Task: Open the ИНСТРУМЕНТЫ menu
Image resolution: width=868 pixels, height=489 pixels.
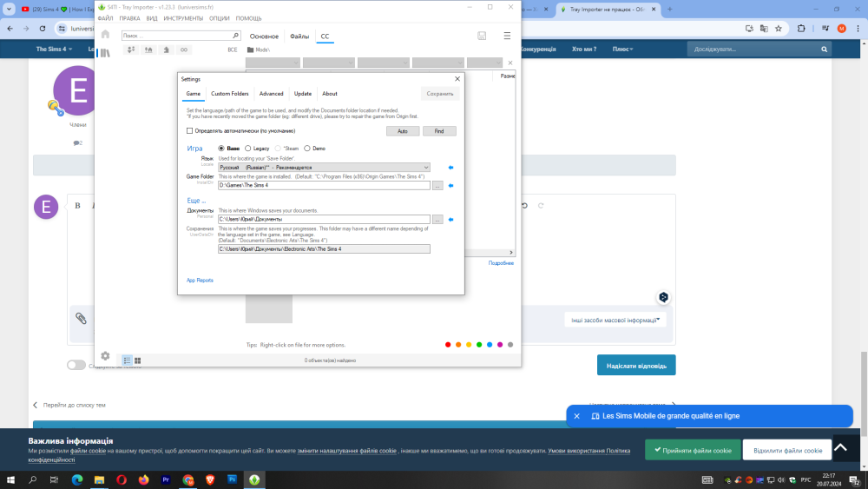Action: (x=182, y=17)
